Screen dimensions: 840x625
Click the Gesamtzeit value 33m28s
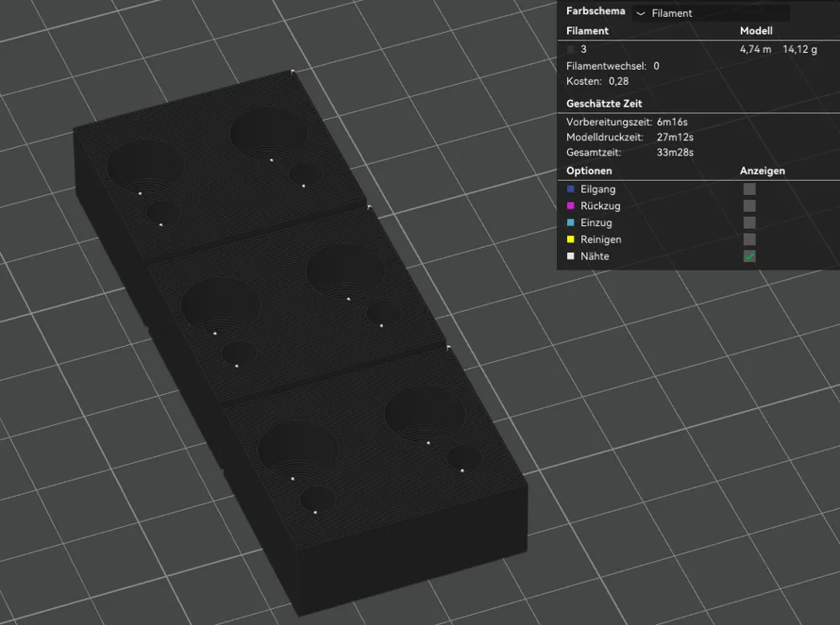tap(675, 152)
